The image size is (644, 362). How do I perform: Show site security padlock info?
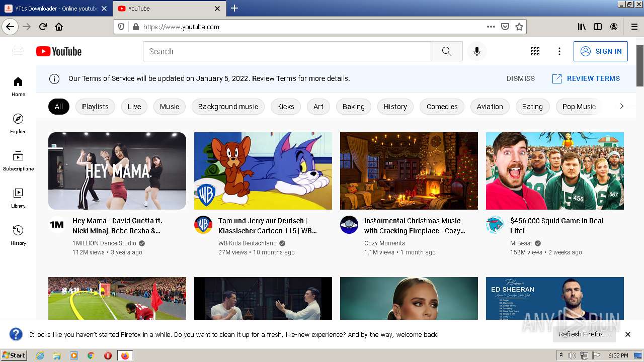pyautogui.click(x=135, y=27)
